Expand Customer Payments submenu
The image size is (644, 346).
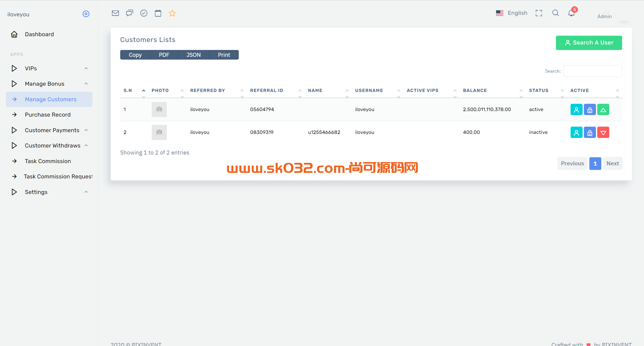point(49,130)
